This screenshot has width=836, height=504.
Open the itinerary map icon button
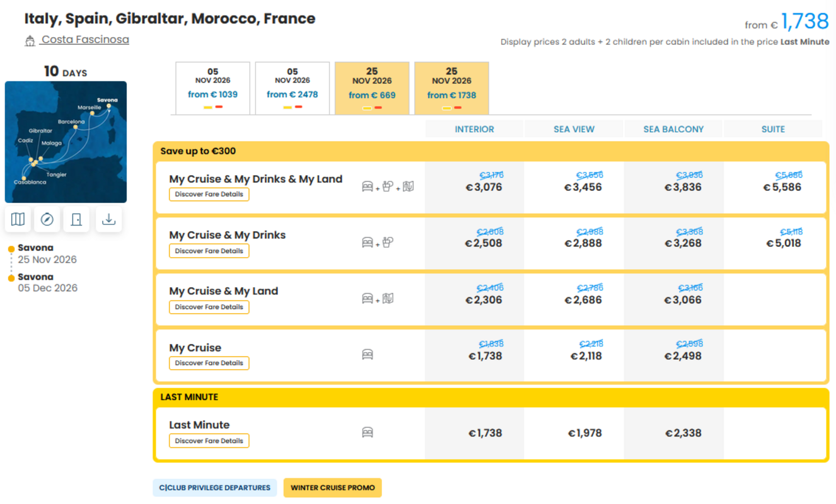coord(18,219)
